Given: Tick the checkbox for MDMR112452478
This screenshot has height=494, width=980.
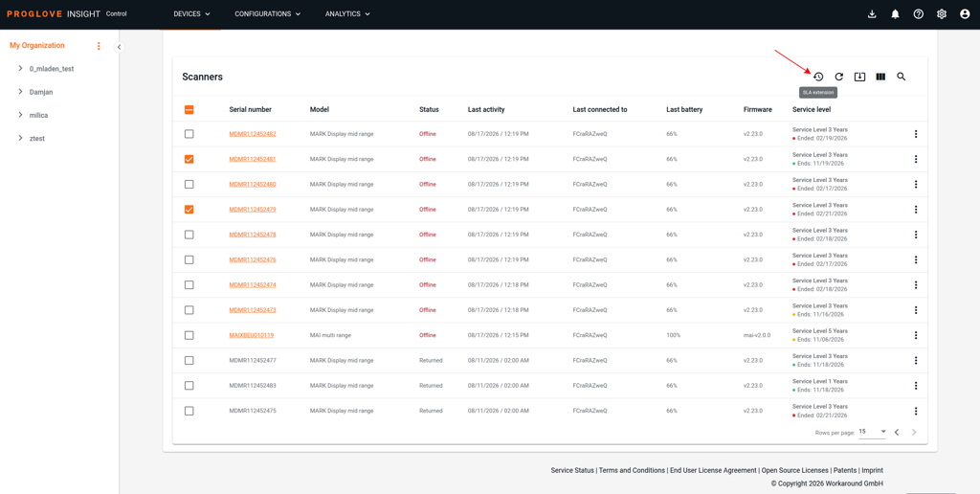Looking at the screenshot, I should tap(189, 235).
